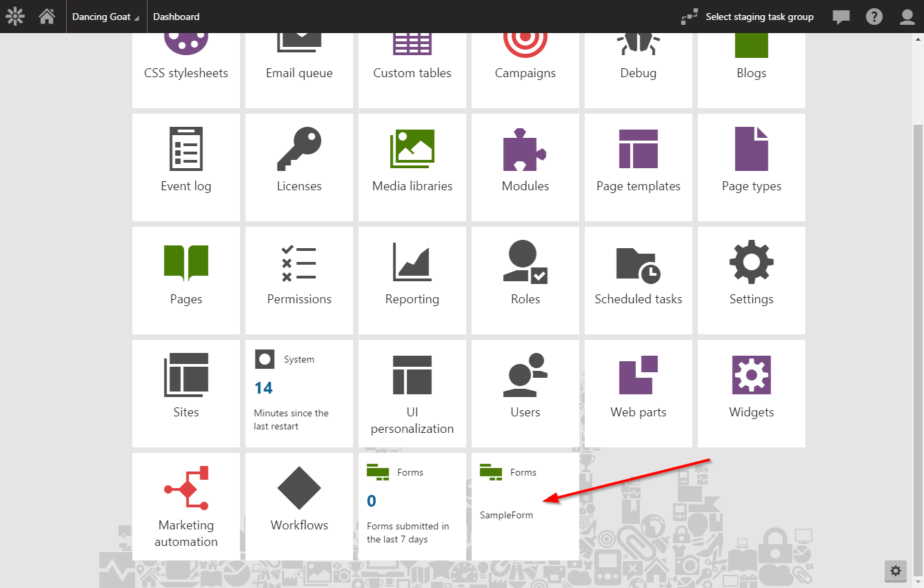Open the Media libraries tile

tap(412, 167)
